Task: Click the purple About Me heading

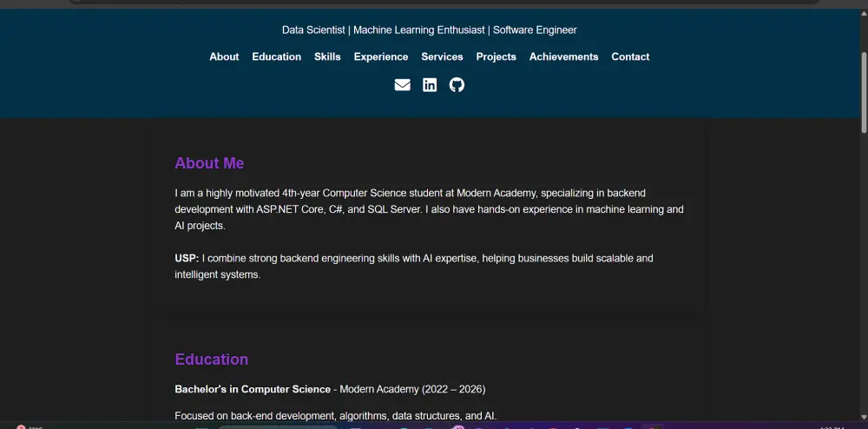Action: pyautogui.click(x=209, y=163)
